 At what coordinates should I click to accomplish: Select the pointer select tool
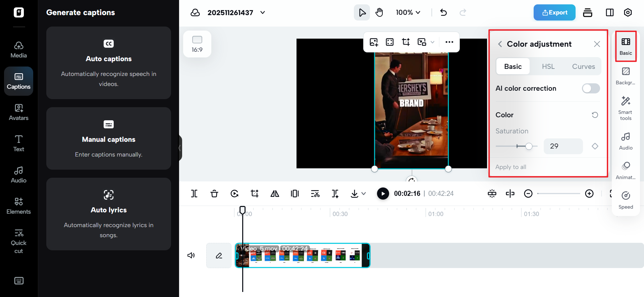click(362, 13)
